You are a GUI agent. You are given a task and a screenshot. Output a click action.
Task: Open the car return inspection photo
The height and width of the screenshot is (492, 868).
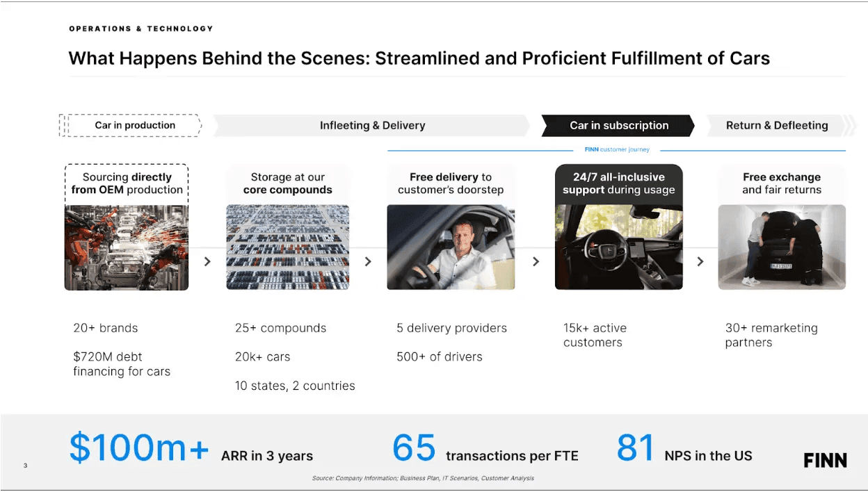(x=782, y=247)
